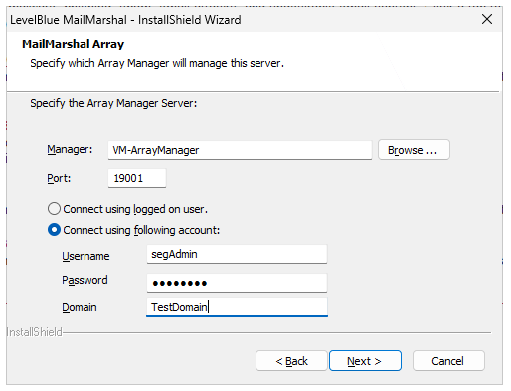Image resolution: width=511 pixels, height=391 pixels.
Task: Click the Port: label
Action: [59, 178]
